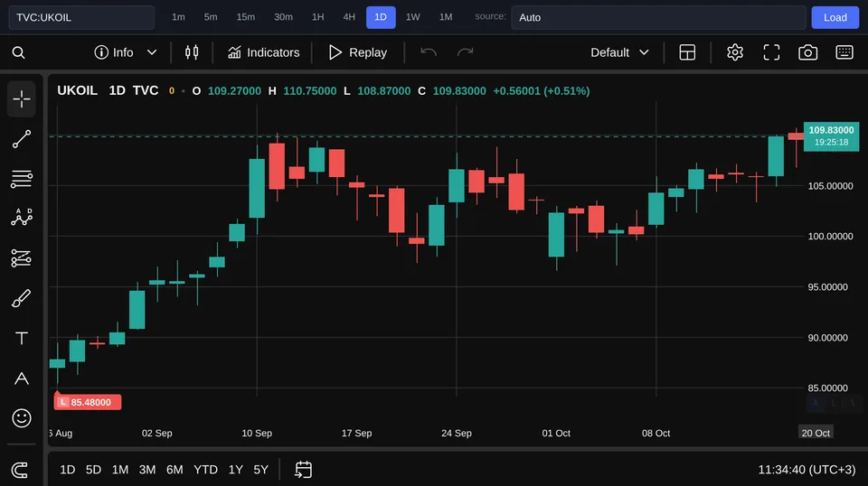Switch to the 1m timeframe
868x486 pixels.
click(x=178, y=17)
